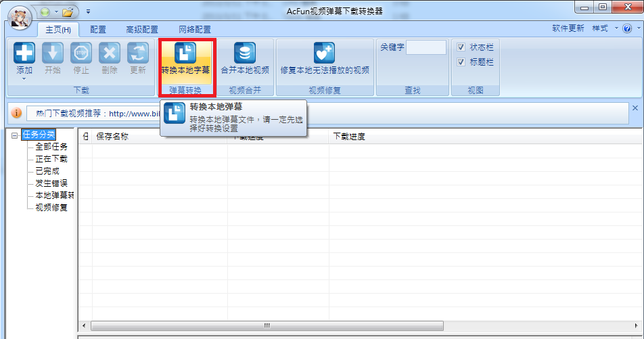Click the 下载进度 column header

pyautogui.click(x=486, y=137)
